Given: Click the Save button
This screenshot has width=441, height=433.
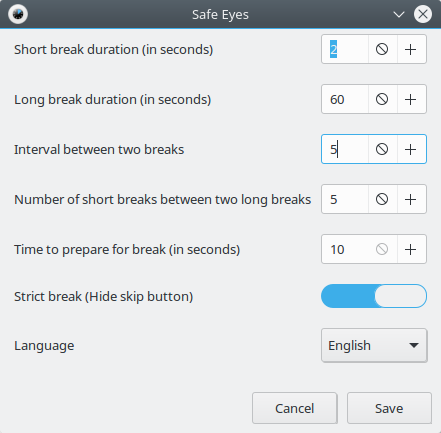Looking at the screenshot, I should [x=389, y=408].
